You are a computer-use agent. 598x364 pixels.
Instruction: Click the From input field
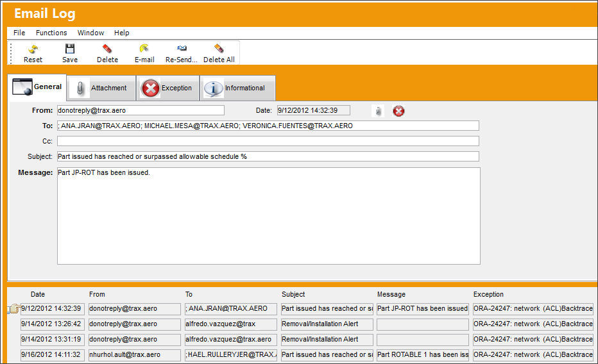[x=141, y=110]
